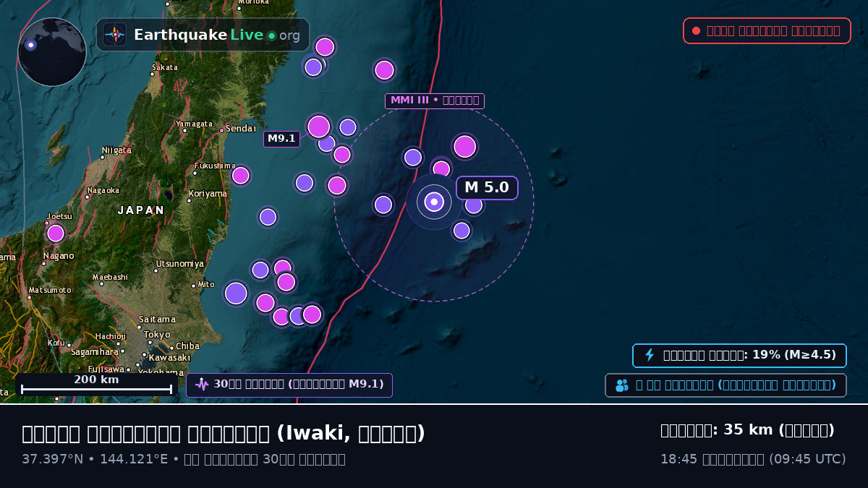
Task: Select the violet marker directly west of the epicenter
Action: point(383,205)
